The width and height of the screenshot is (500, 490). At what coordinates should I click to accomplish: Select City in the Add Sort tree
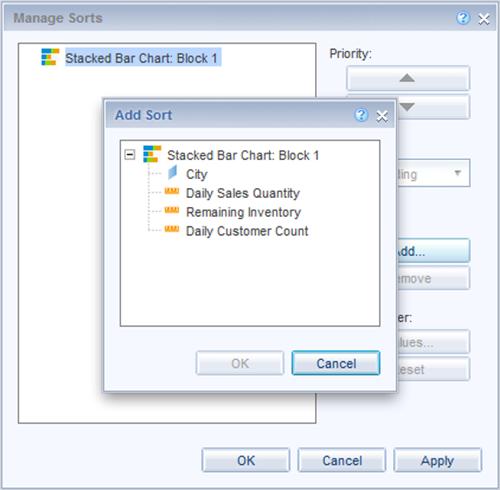[x=197, y=174]
